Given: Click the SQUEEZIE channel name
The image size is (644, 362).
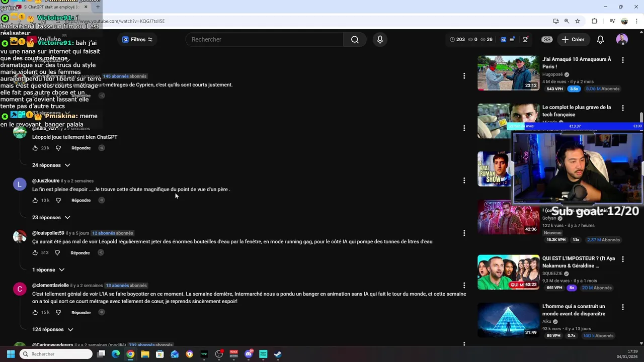Looking at the screenshot, I should (x=552, y=274).
